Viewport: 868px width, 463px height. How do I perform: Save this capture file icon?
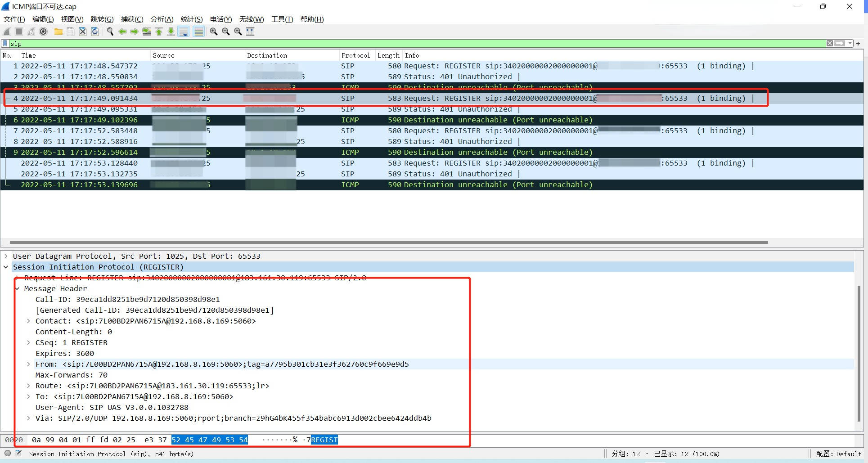click(71, 31)
